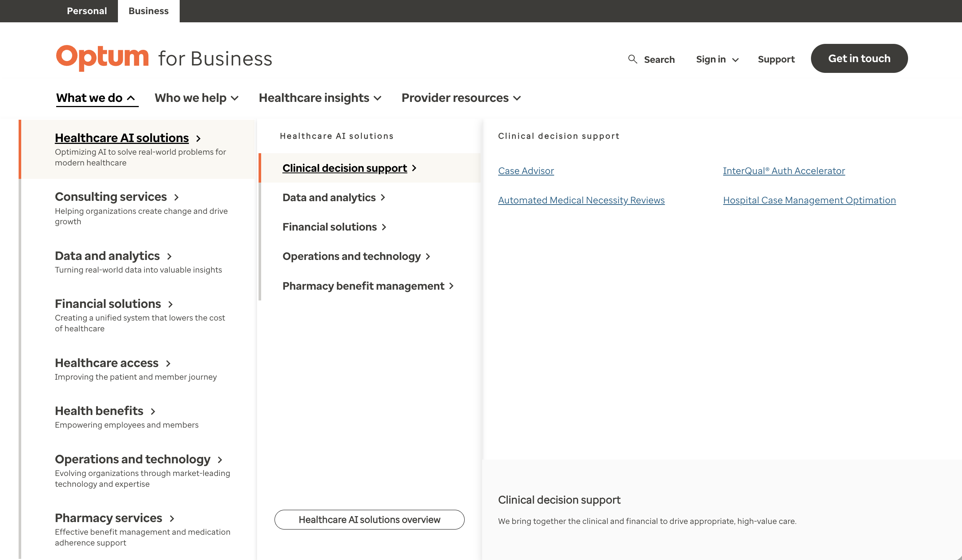Click arrow beside left-column Data and analytics
This screenshot has height=560, width=962.
(169, 256)
